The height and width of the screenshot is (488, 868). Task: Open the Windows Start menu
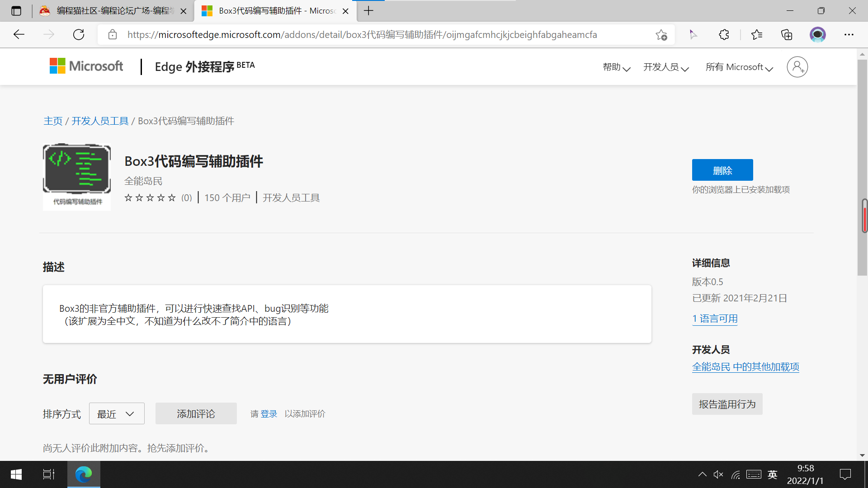(16, 474)
